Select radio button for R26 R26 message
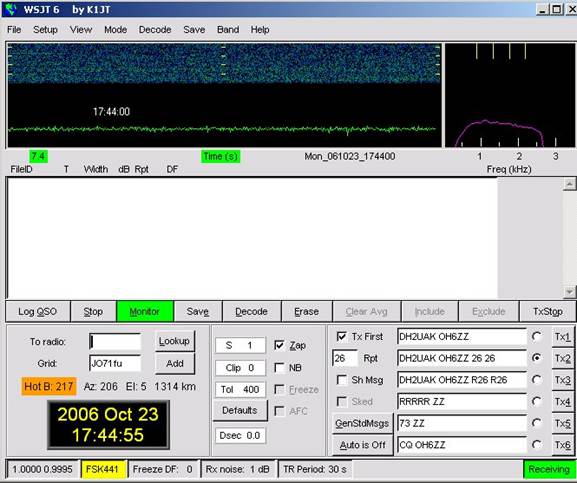The height and width of the screenshot is (483, 577). pyautogui.click(x=537, y=380)
